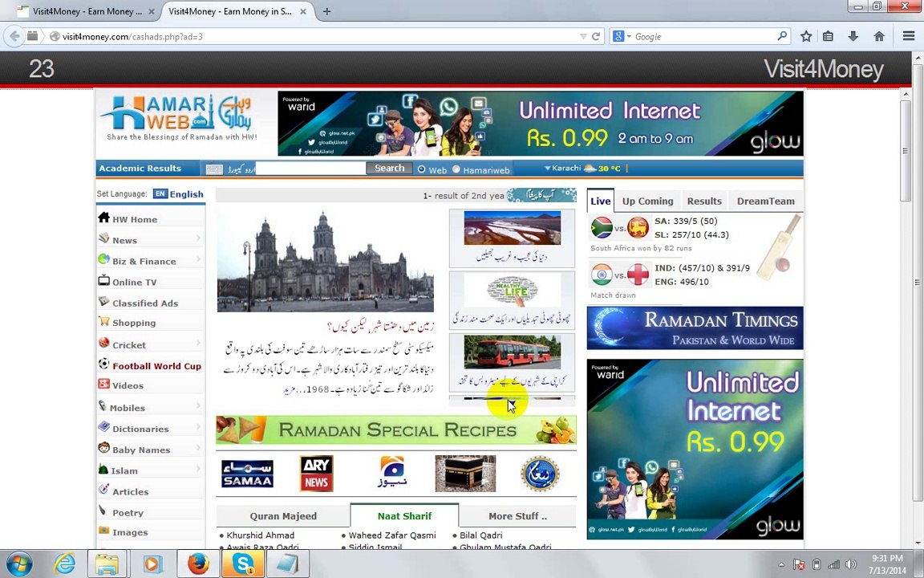924x578 pixels.
Task: Click the network signal tray icon
Action: pos(833,564)
